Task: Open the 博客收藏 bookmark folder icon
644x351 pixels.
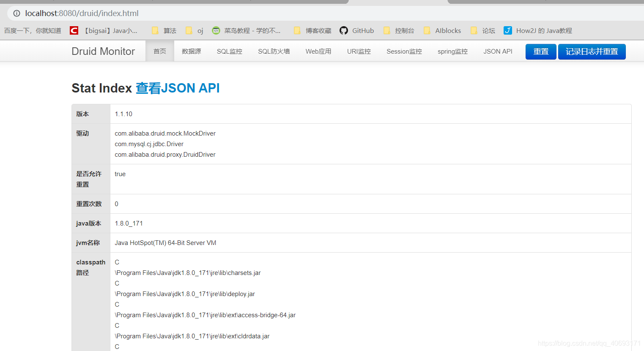Action: pos(297,30)
